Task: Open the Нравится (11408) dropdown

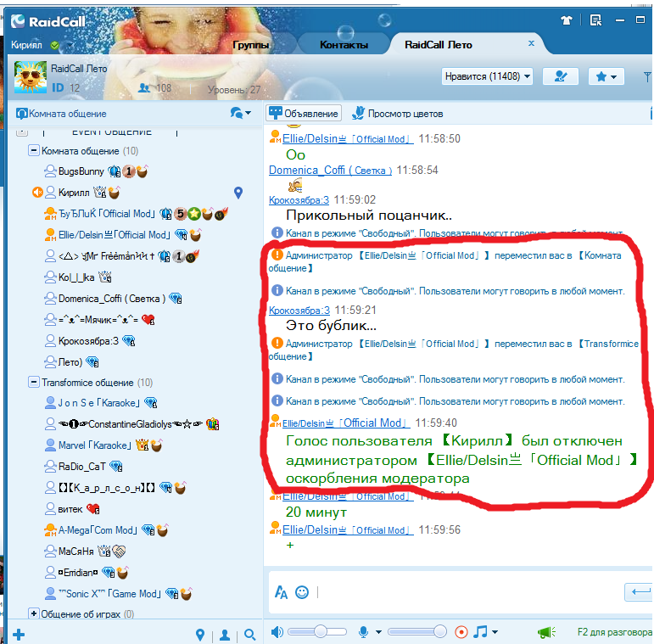Action: (487, 76)
